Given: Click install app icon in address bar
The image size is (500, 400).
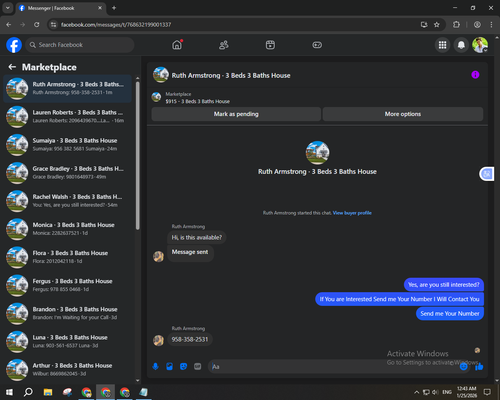Looking at the screenshot, I should pos(424,25).
